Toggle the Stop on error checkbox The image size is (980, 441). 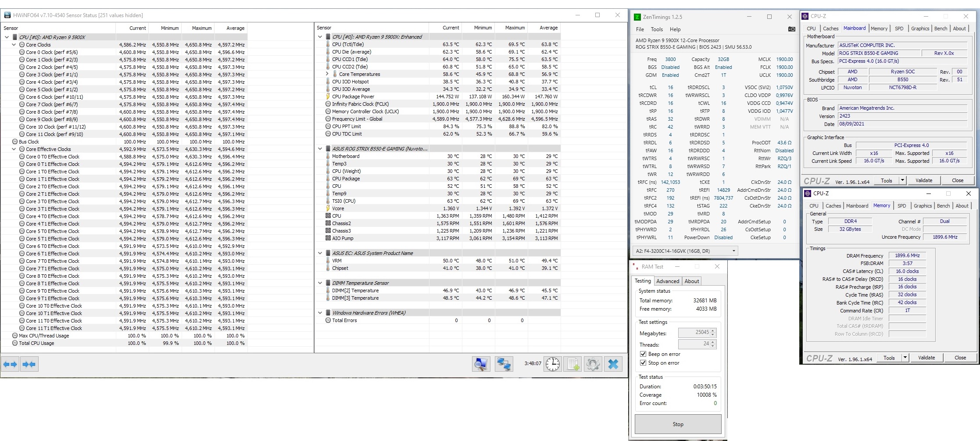pos(643,363)
